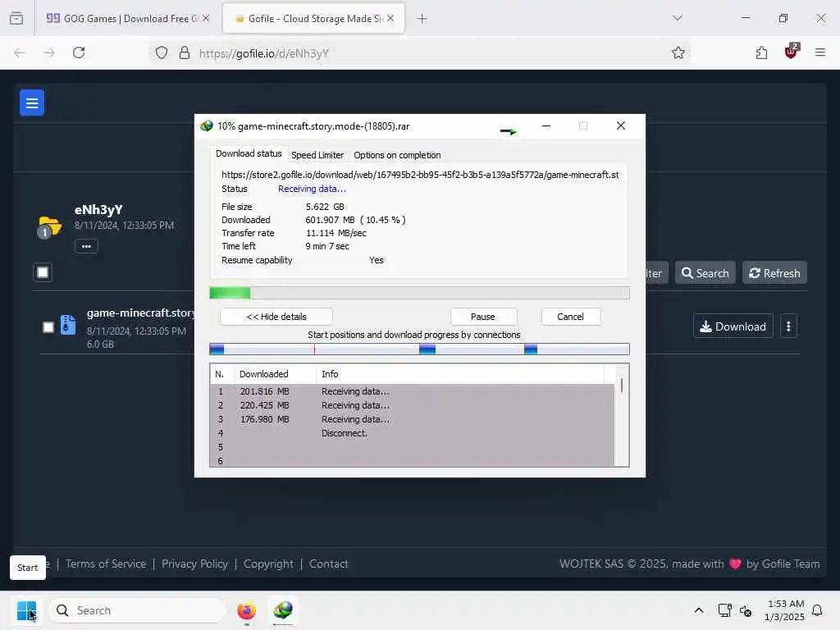Pause the download

(x=482, y=317)
